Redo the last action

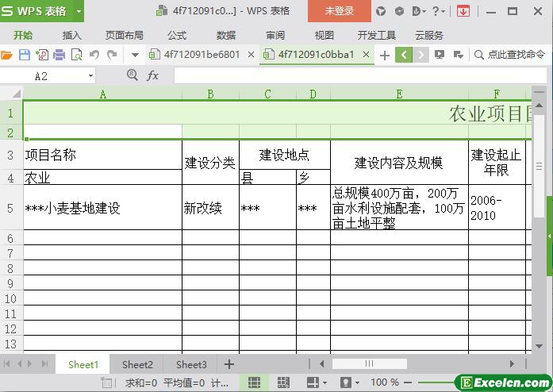112,55
